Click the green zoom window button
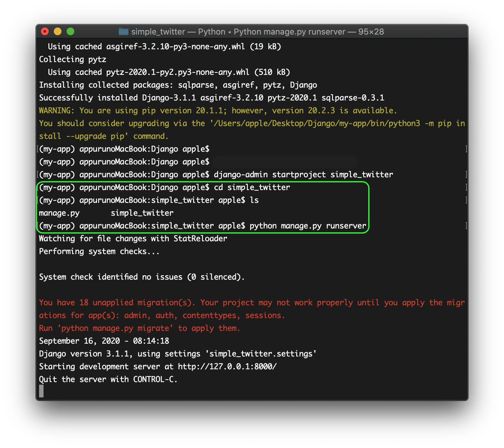The width and height of the screenshot is (504, 448). tap(70, 31)
